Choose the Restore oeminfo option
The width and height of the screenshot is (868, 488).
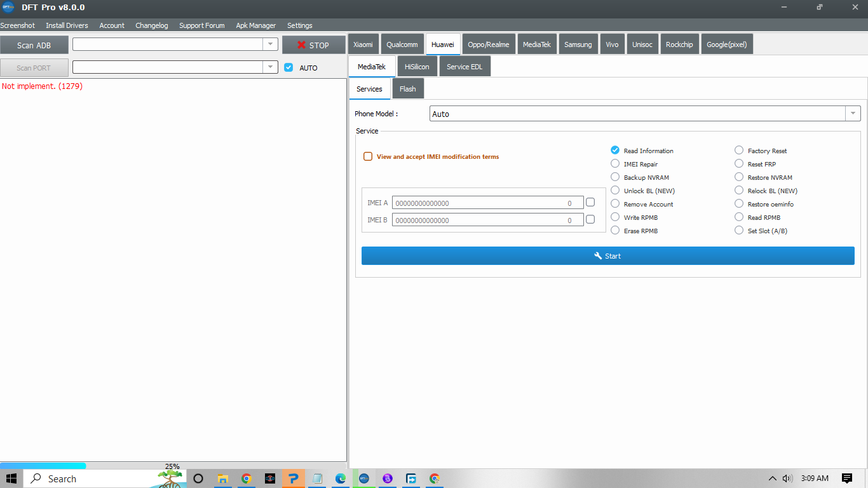tap(739, 203)
